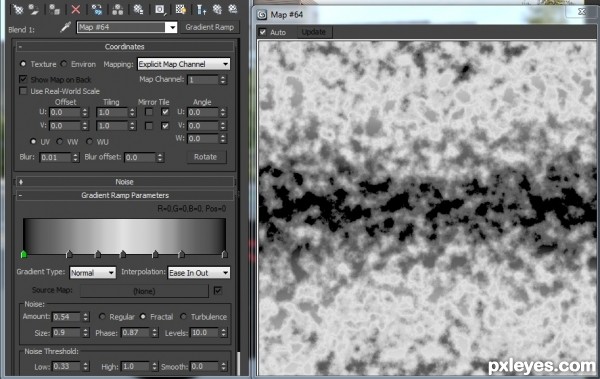
Task: Click the Get Material icon
Action: point(17,9)
